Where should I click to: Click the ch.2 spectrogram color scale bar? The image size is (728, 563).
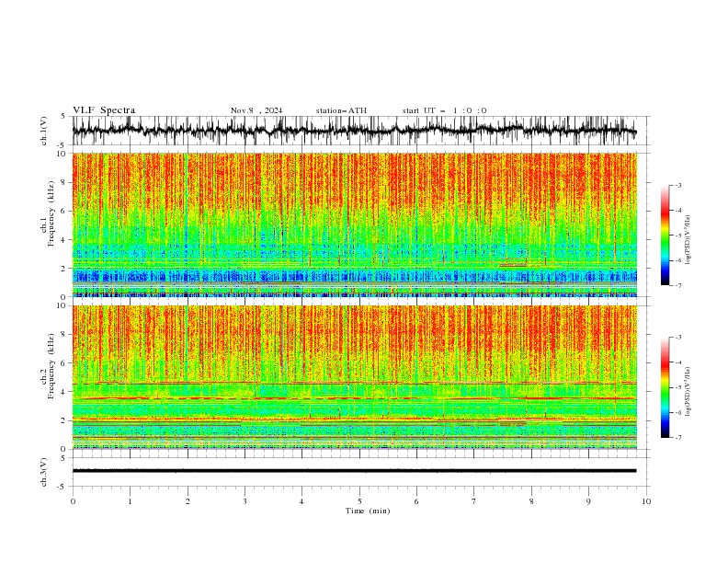pos(665,387)
